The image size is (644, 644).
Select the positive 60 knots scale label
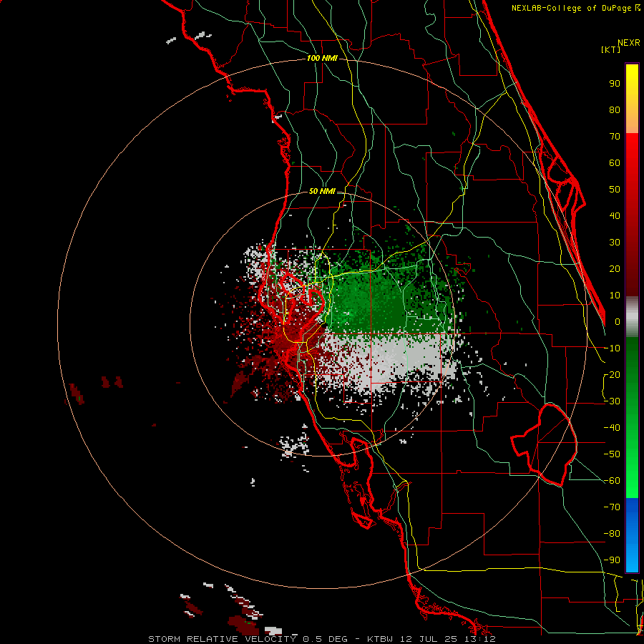(615, 163)
